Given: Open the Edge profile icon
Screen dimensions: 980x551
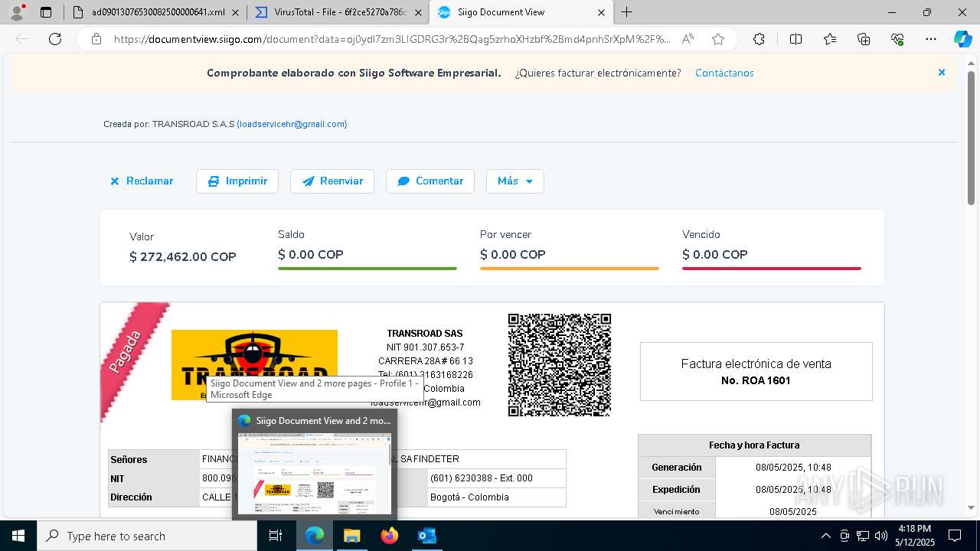Looking at the screenshot, I should (17, 12).
